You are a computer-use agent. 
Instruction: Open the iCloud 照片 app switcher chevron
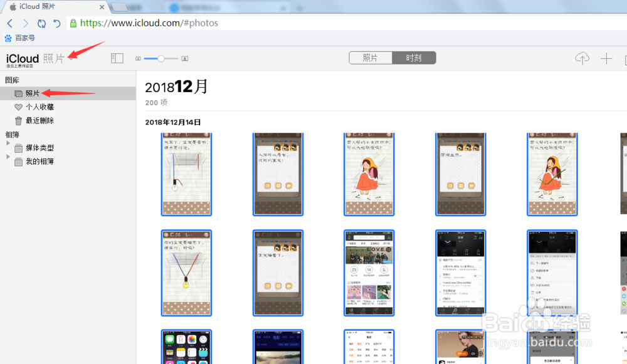(x=71, y=58)
